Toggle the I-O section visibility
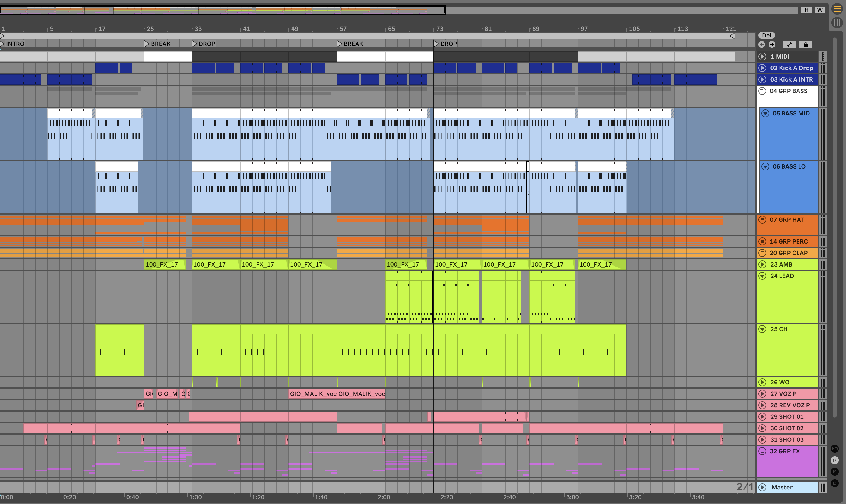846x504 pixels. pos(835,449)
